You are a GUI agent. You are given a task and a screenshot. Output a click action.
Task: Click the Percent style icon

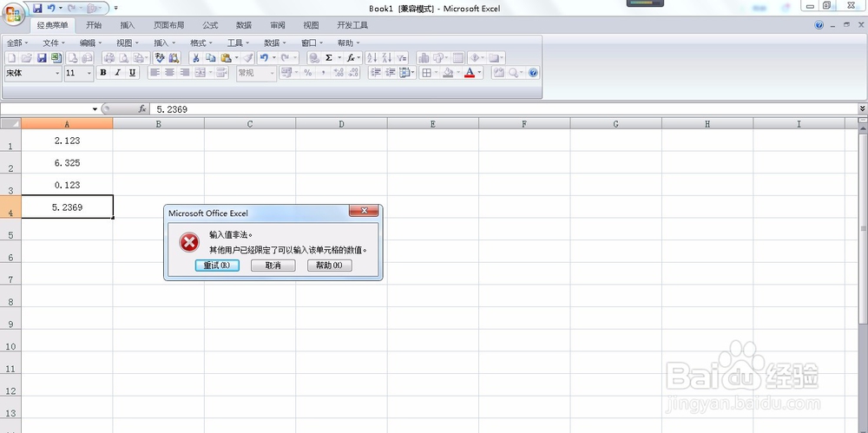308,73
